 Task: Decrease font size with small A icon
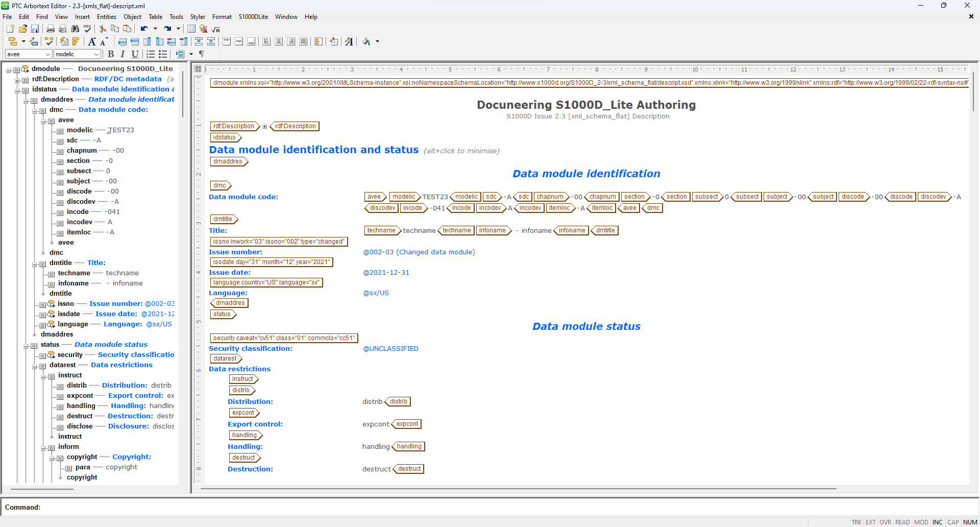103,42
